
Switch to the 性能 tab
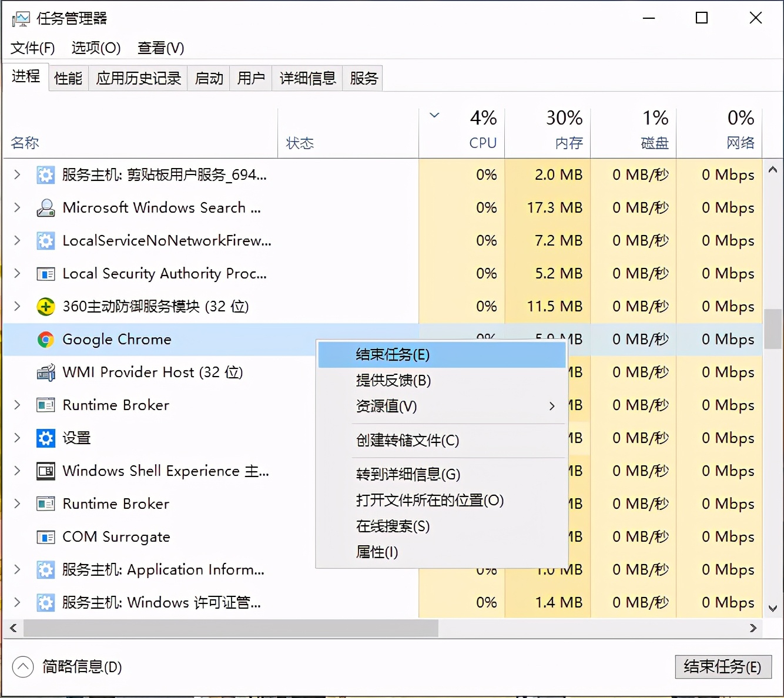point(68,78)
